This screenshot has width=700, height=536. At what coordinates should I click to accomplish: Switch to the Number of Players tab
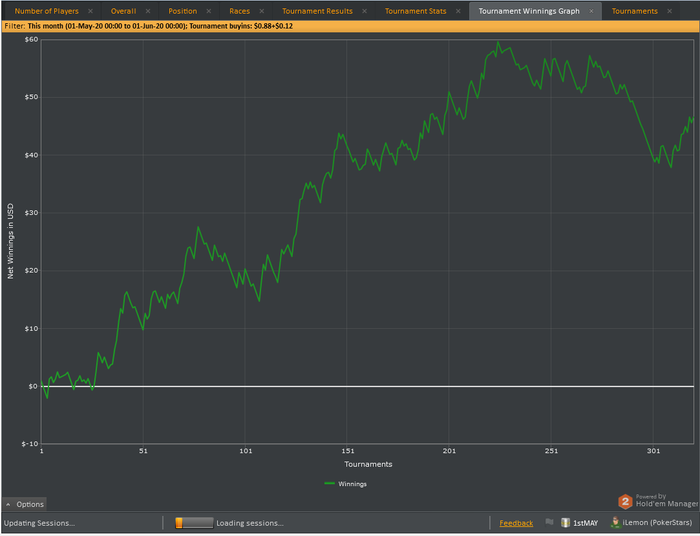pos(46,11)
